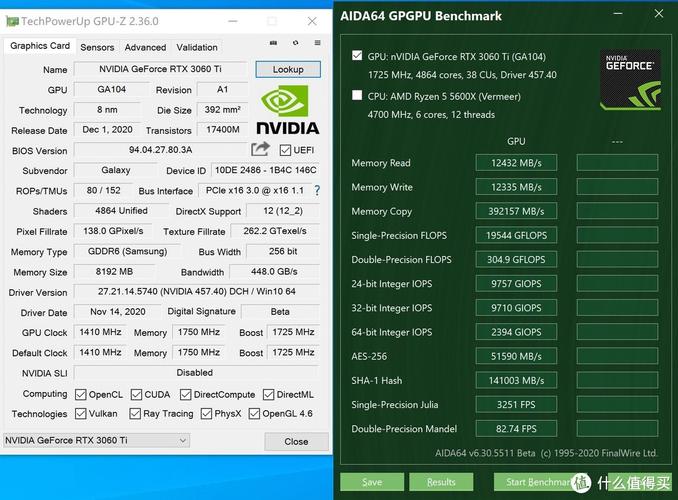
Task: Click the Driver Version field
Action: pos(197,292)
